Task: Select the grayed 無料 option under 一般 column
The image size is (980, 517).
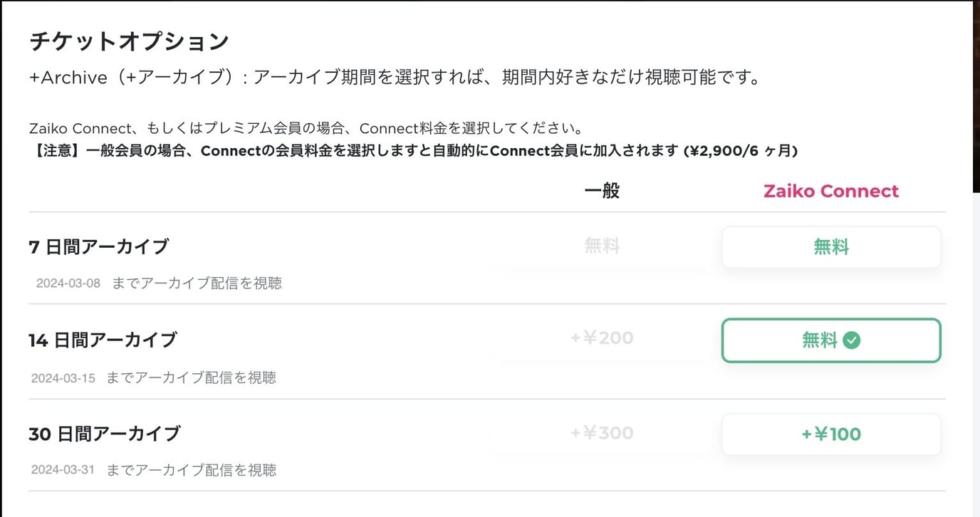Action: (601, 246)
